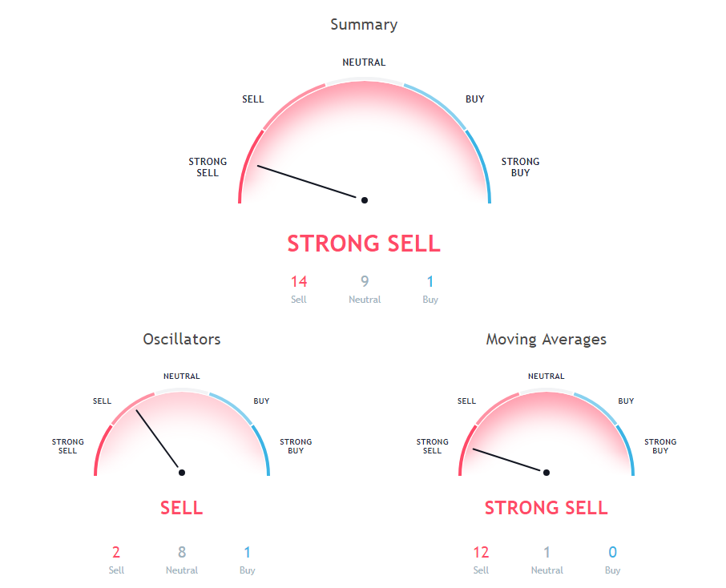
Task: Click the STRONG SELL label on Moving Averages gauge
Action: click(432, 446)
